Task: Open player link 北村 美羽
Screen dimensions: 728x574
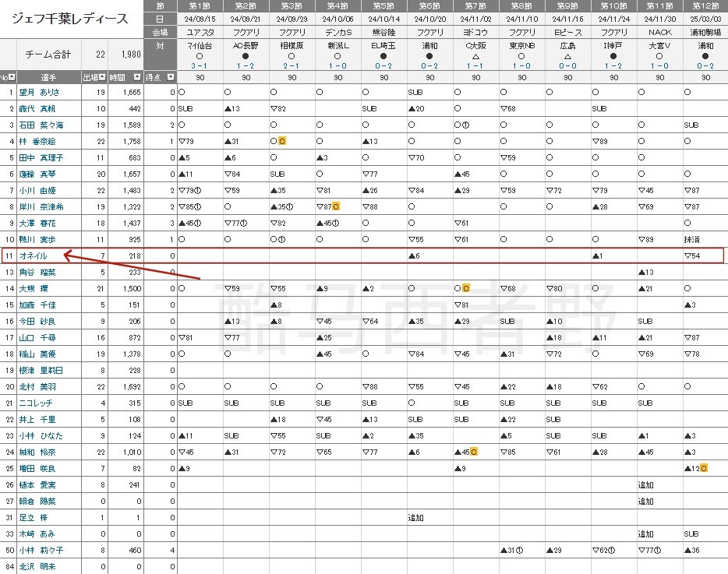Action: pyautogui.click(x=37, y=386)
